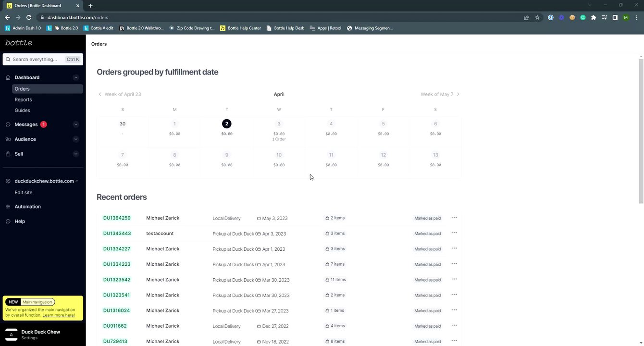This screenshot has width=644, height=346.
Task: Click customer name testaccount
Action: (160, 234)
